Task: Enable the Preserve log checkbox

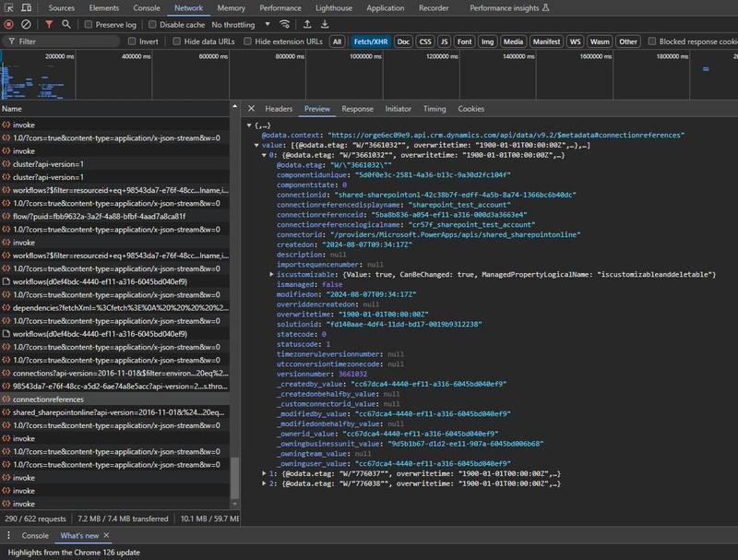Action: [x=89, y=25]
